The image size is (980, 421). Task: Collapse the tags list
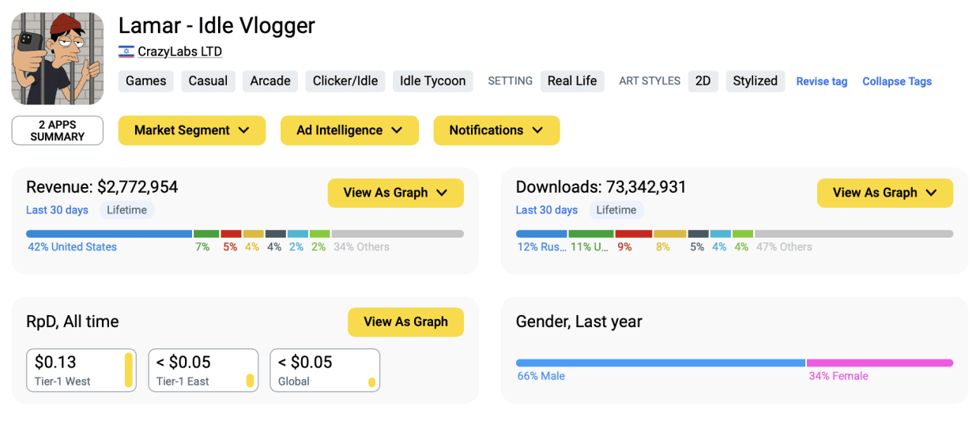tap(896, 81)
